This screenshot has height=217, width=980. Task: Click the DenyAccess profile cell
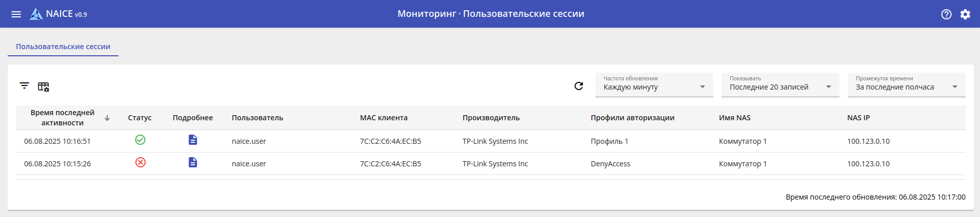pyautogui.click(x=610, y=164)
